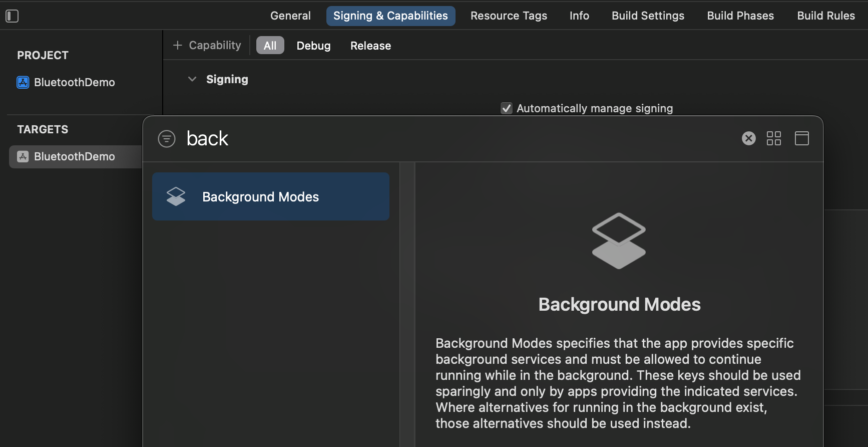Toggle the details pane layout icon
The image size is (868, 447).
[x=801, y=138]
